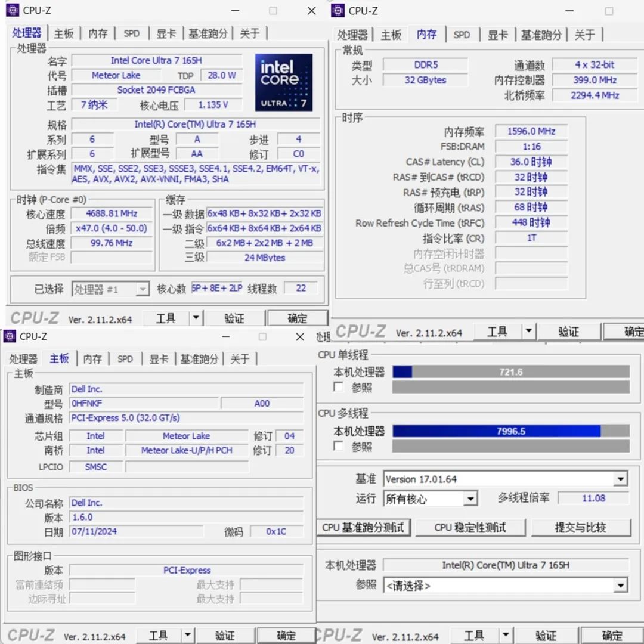Open 工具 dropdown arrow in mainboard window
The height and width of the screenshot is (644, 644).
click(187, 634)
